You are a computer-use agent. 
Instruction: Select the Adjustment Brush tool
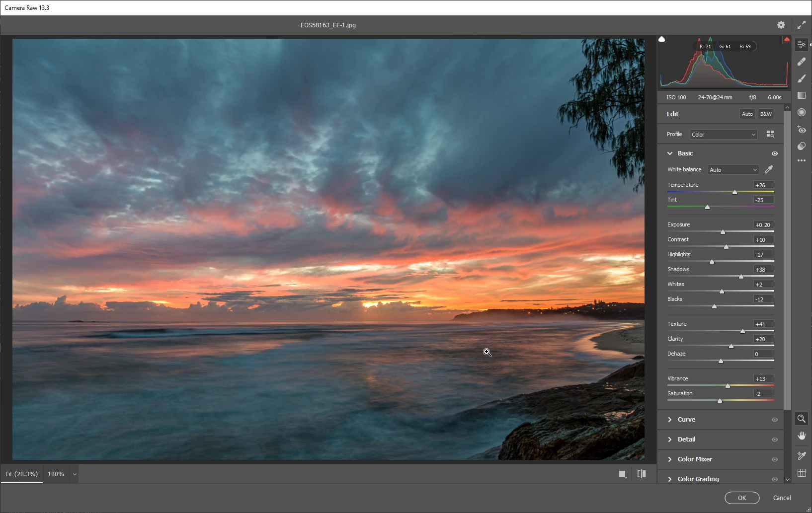pyautogui.click(x=802, y=78)
